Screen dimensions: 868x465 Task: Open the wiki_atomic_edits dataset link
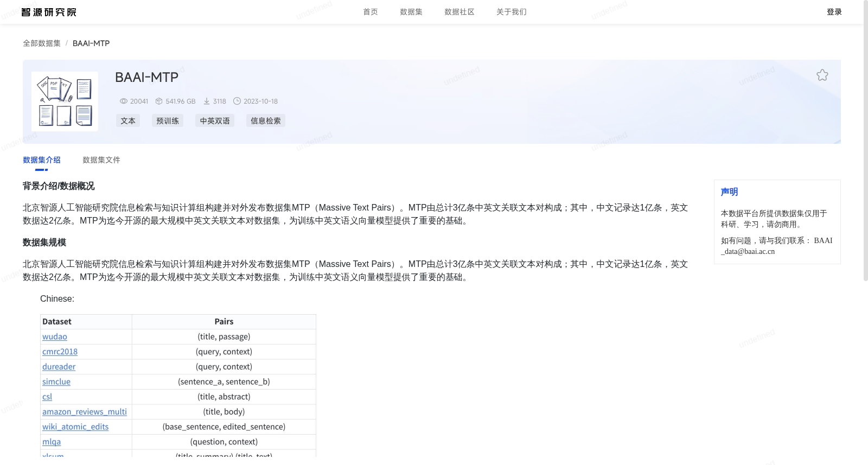click(x=75, y=427)
